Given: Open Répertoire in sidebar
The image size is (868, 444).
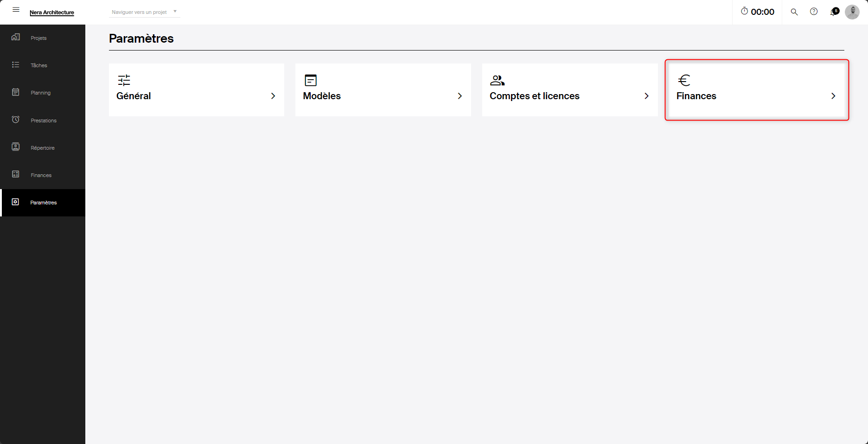Looking at the screenshot, I should (43, 148).
